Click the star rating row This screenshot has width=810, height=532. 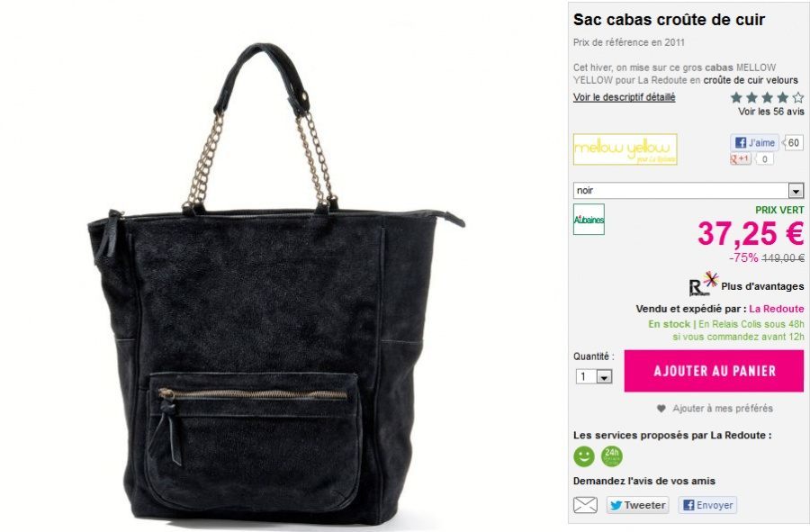coord(767,97)
